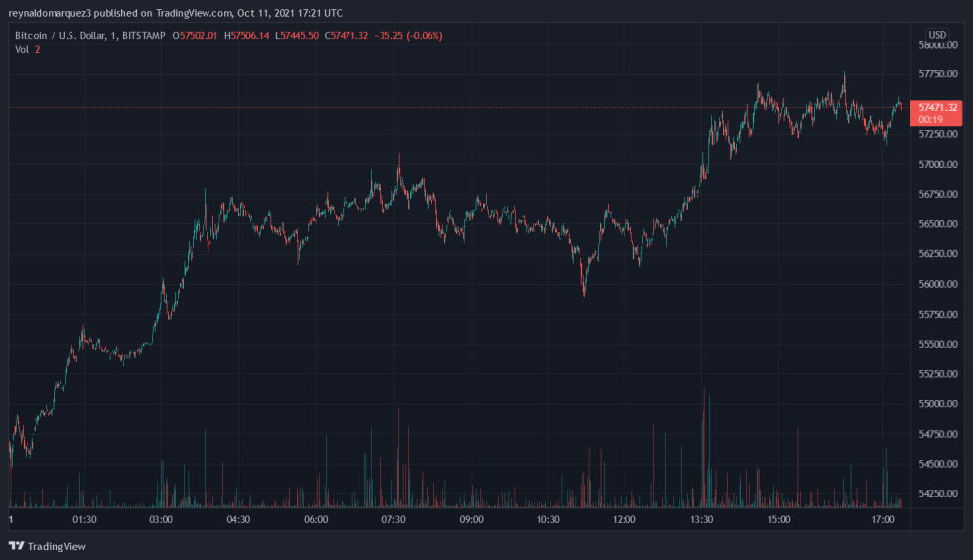Click the 56000.00 price axis label
The image size is (973, 560).
[x=937, y=285]
